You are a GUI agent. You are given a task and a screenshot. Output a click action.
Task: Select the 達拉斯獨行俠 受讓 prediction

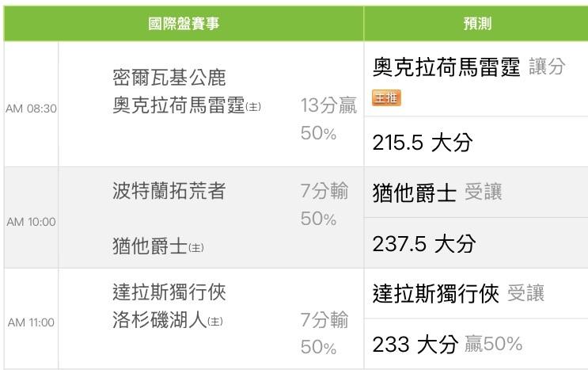coord(458,294)
